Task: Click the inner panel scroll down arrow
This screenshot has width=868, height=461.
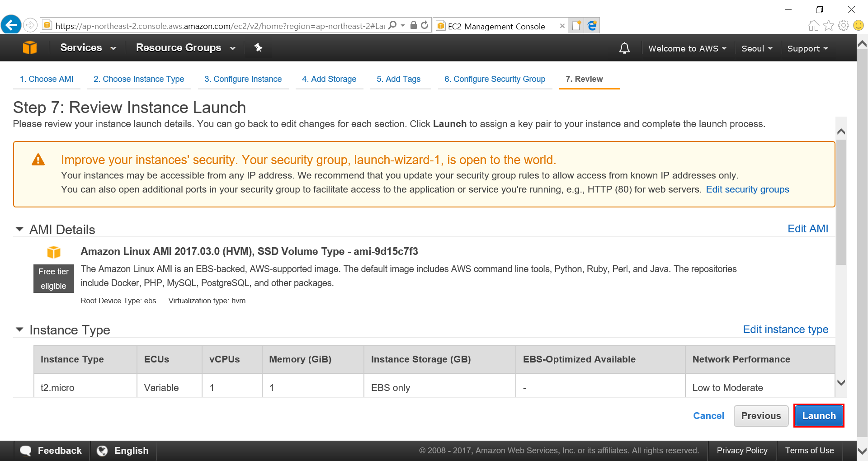Action: [x=841, y=382]
